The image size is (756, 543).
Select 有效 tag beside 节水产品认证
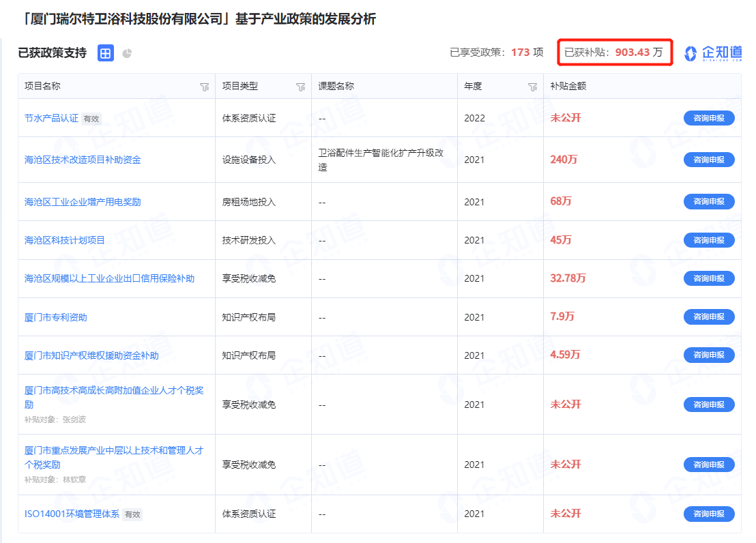pos(91,119)
